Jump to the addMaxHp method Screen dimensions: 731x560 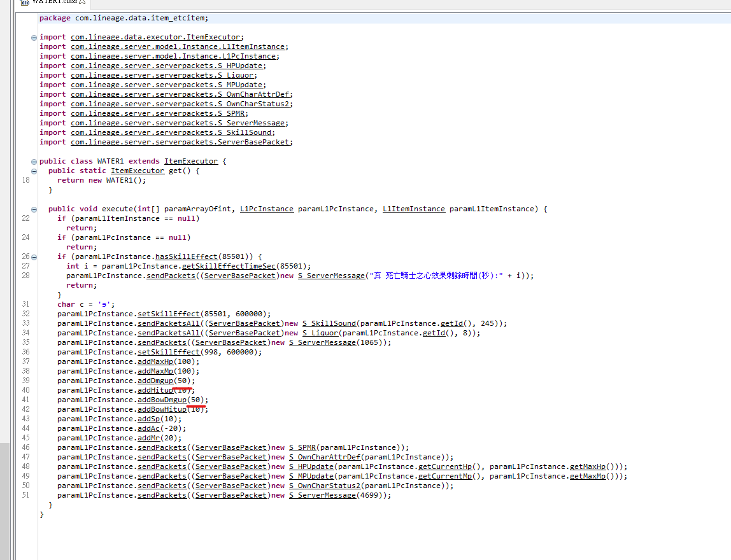[x=155, y=361]
